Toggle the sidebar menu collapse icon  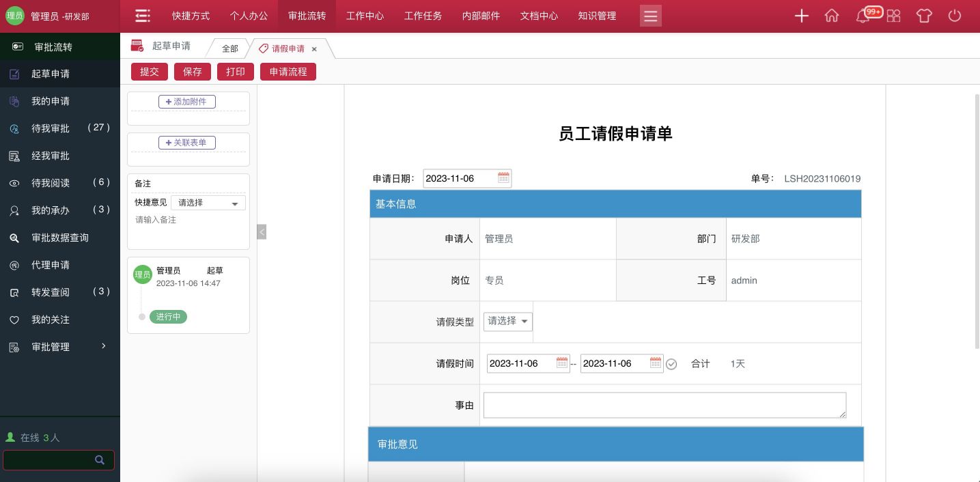point(142,16)
